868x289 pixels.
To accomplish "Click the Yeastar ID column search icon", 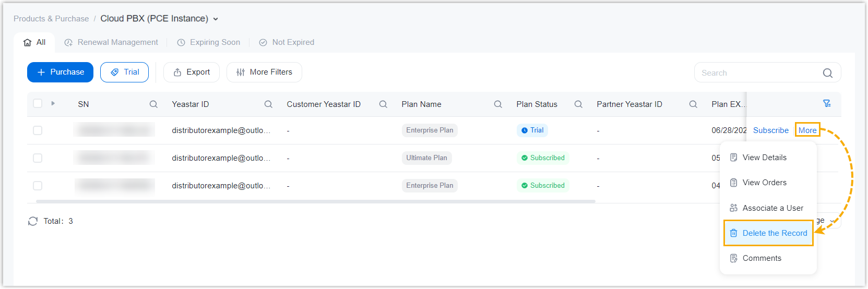I will [x=268, y=104].
